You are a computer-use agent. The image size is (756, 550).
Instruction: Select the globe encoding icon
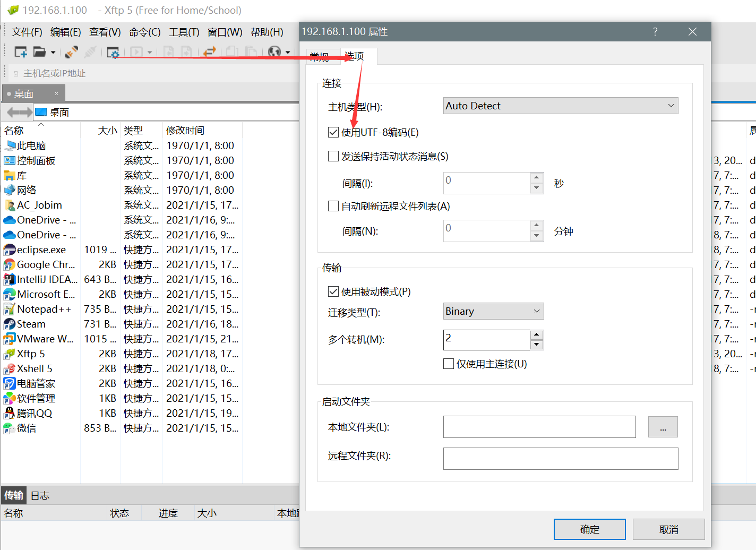tap(274, 51)
